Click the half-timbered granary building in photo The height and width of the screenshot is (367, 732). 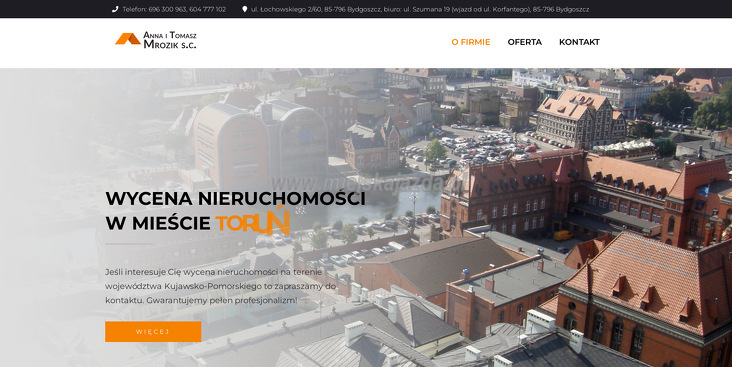(x=580, y=119)
